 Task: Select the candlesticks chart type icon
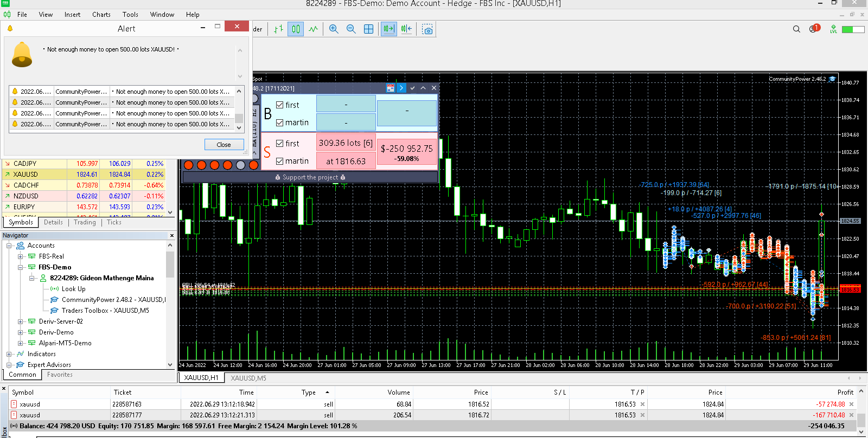point(296,29)
